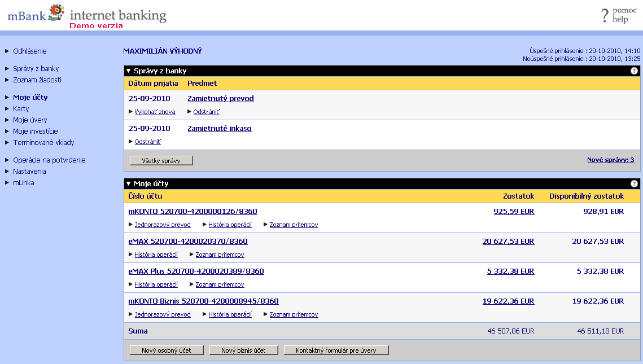Select Odhlásenie in the sidebar
Viewport: 643px width, 364px height.
coord(29,51)
